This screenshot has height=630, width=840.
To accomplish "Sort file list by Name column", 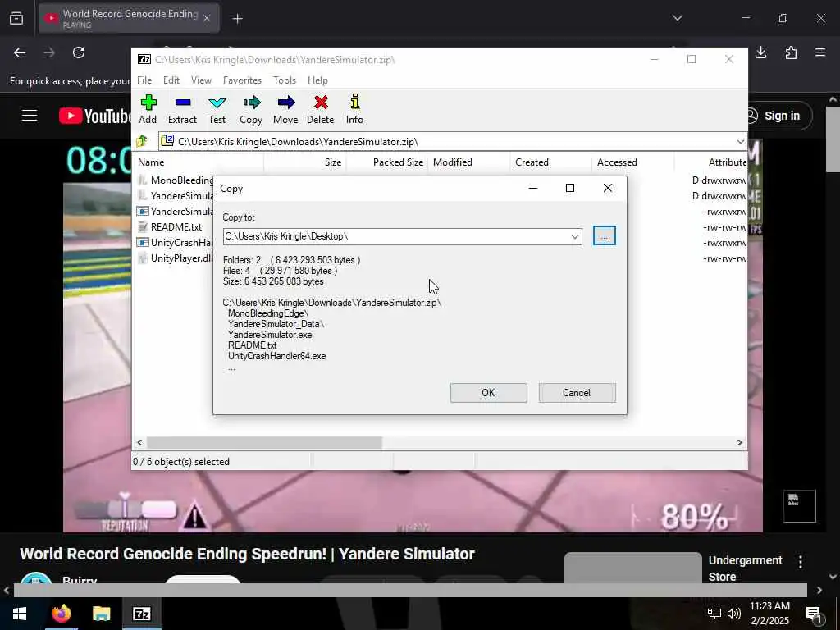I will point(198,162).
